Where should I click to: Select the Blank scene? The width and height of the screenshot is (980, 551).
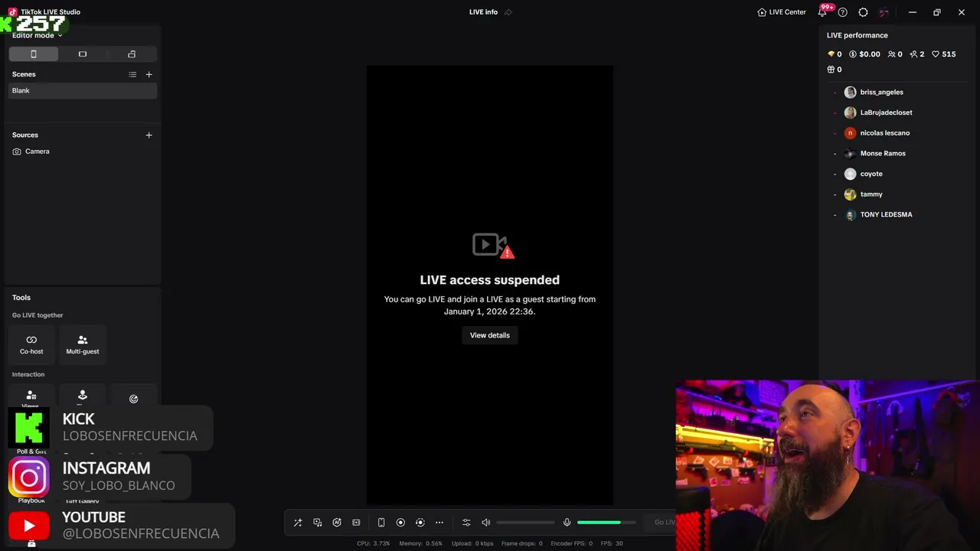click(83, 90)
